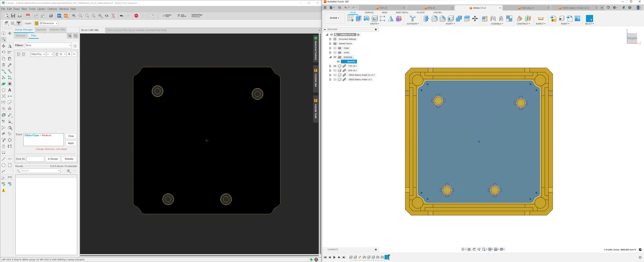The image size is (644, 262).
Task: Click the red Stop command icon in EAGLE
Action: [136, 16]
